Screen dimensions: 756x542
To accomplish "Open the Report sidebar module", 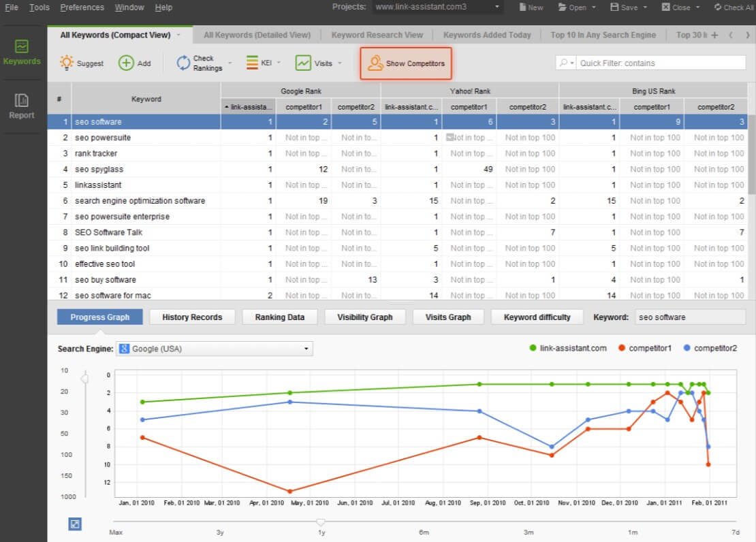I will point(22,106).
